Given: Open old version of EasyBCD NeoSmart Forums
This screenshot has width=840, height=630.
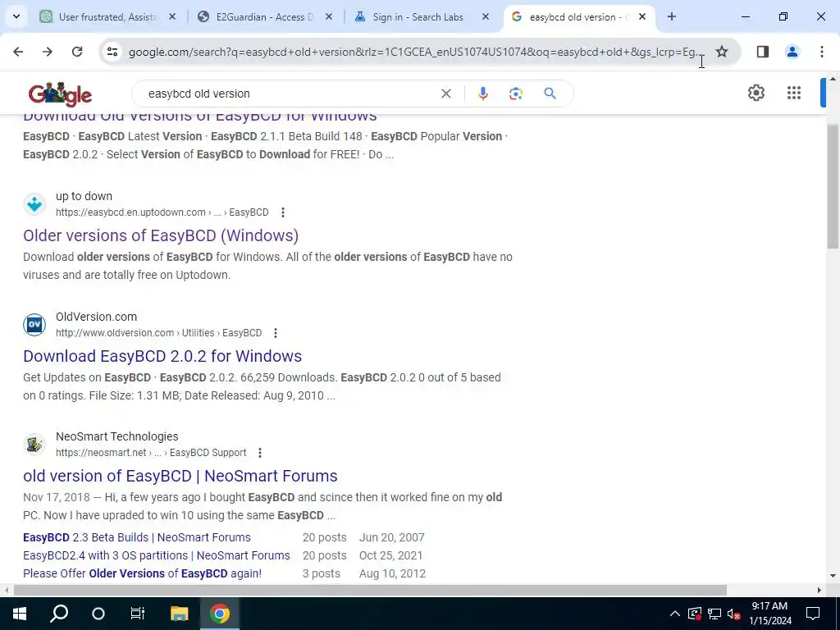Looking at the screenshot, I should click(180, 477).
